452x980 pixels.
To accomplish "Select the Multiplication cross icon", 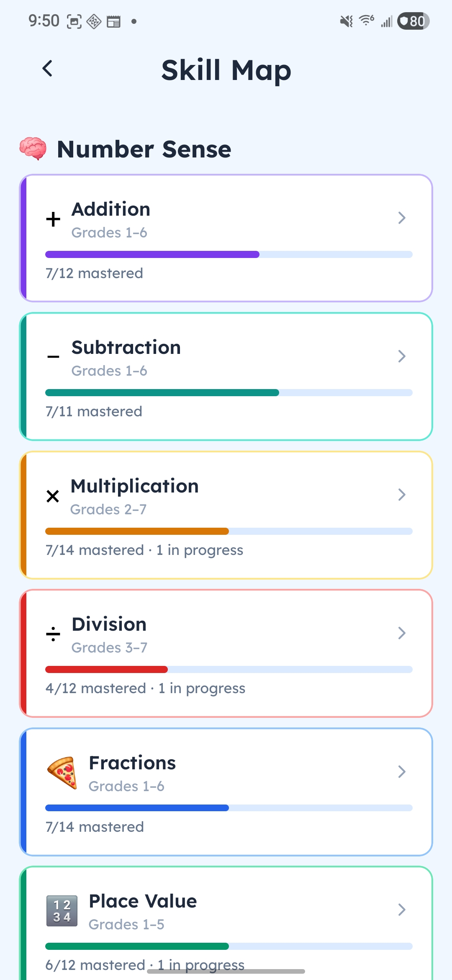I will (x=53, y=496).
